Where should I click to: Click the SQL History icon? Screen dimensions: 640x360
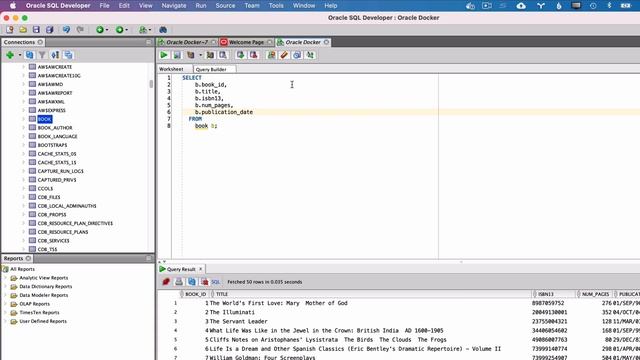coord(297,55)
